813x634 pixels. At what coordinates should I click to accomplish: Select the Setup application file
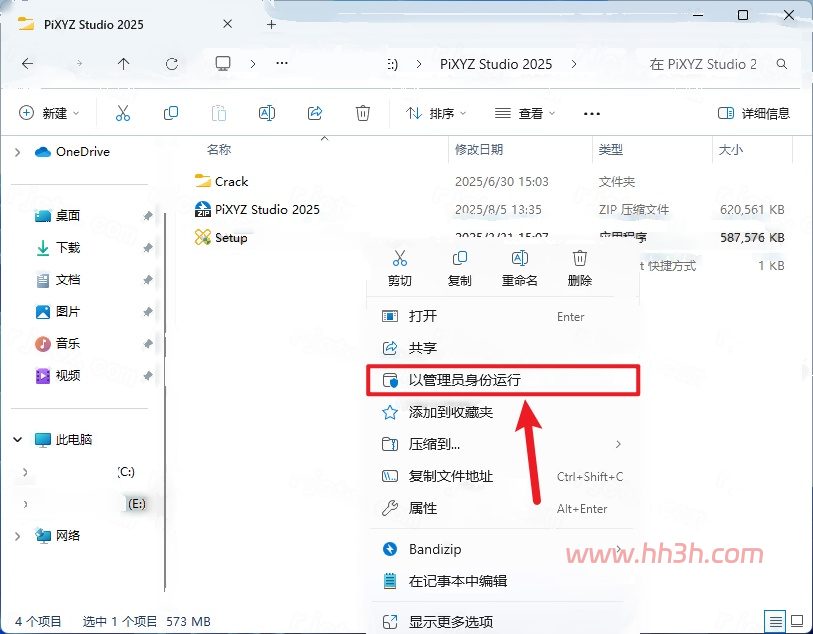pyautogui.click(x=221, y=237)
